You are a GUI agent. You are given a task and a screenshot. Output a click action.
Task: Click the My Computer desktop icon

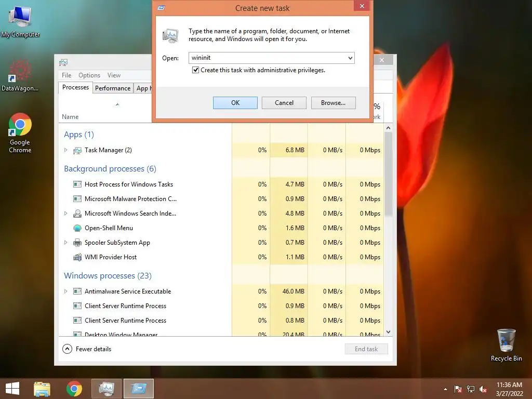point(20,21)
